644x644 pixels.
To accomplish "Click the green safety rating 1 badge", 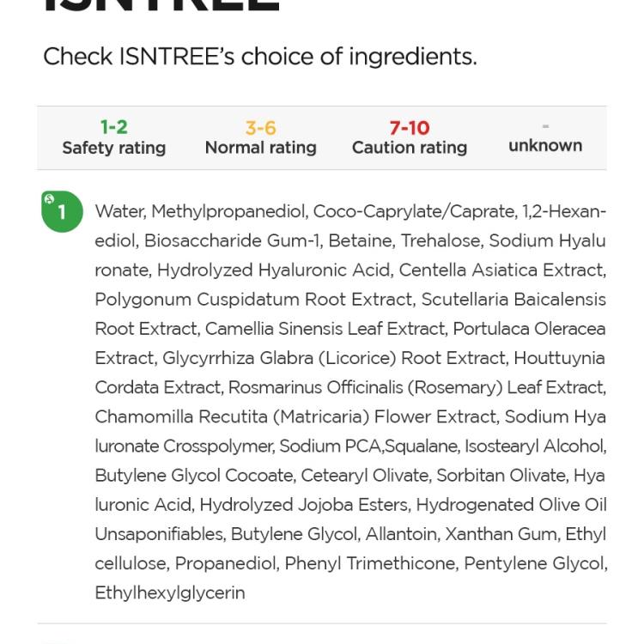I will 62,211.
